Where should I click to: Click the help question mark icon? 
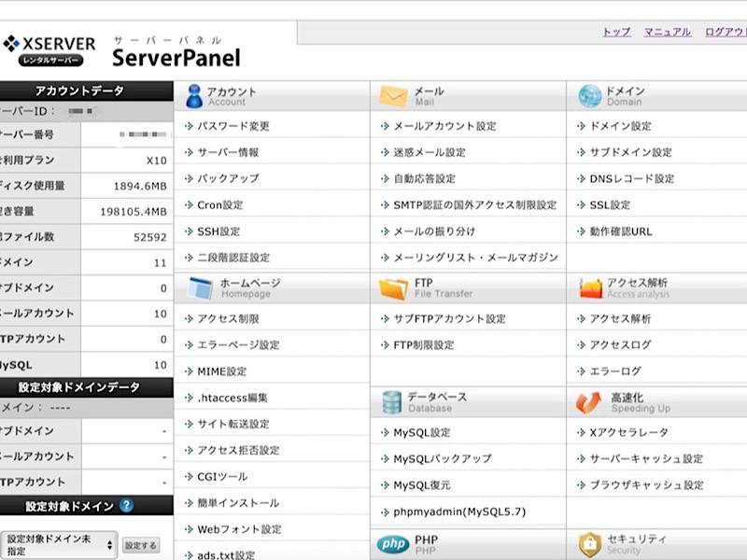coord(126,505)
